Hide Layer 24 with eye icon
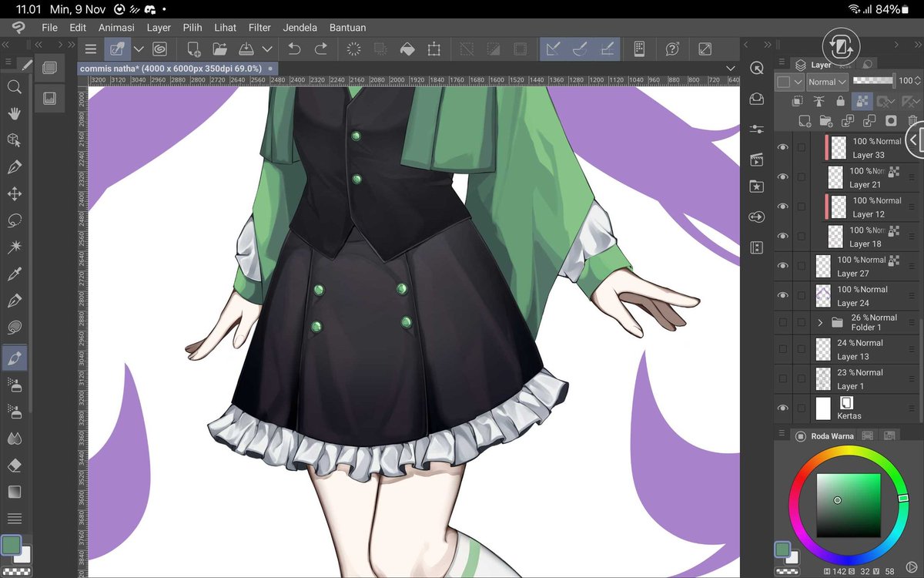The height and width of the screenshot is (578, 924). (x=783, y=295)
